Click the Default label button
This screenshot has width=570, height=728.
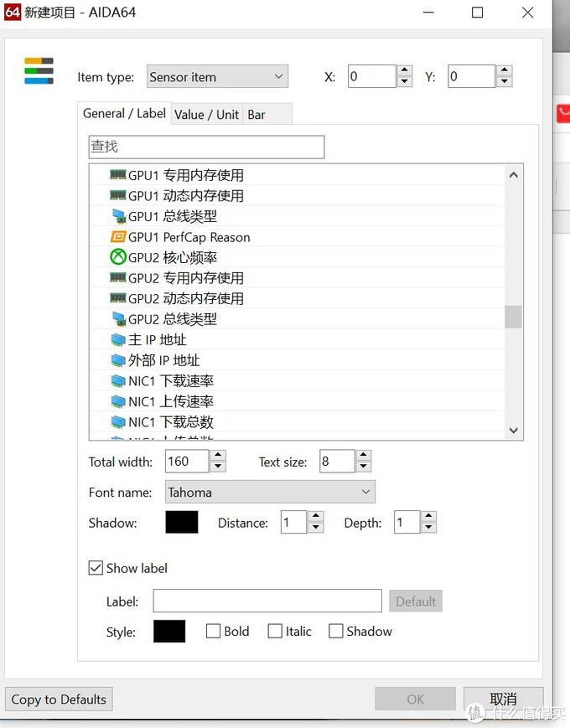pos(416,602)
